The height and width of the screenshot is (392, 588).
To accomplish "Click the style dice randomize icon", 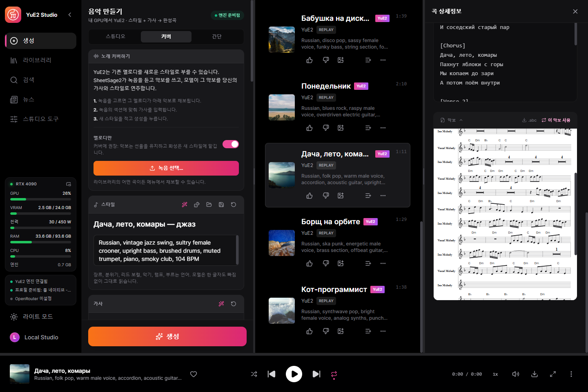I will [x=197, y=205].
